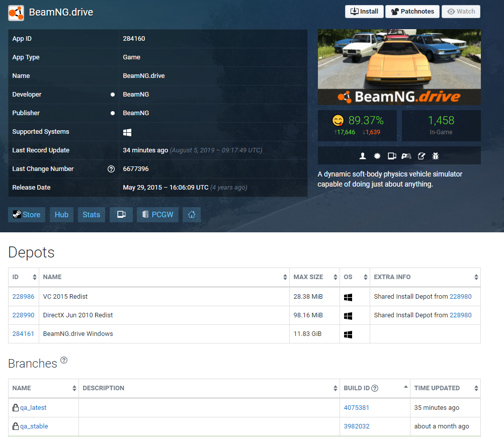504x437 pixels.
Task: Click the screenshots monitor icon button
Action: click(121, 215)
